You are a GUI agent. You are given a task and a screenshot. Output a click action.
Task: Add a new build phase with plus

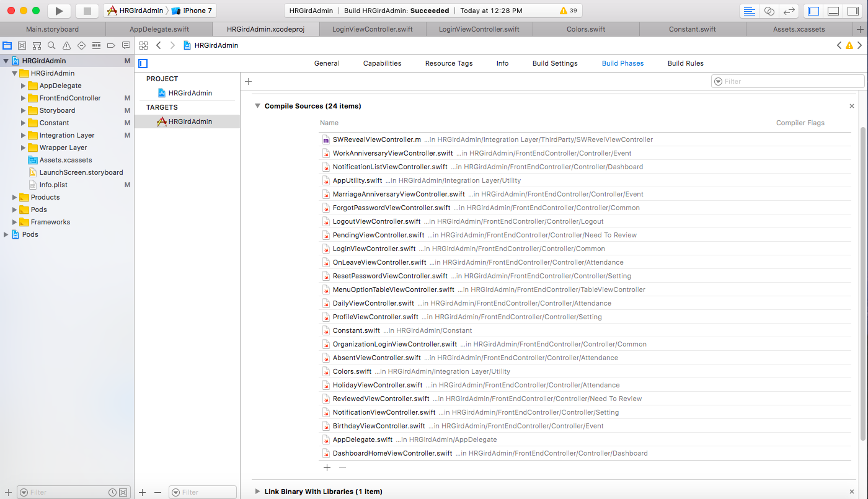(249, 81)
